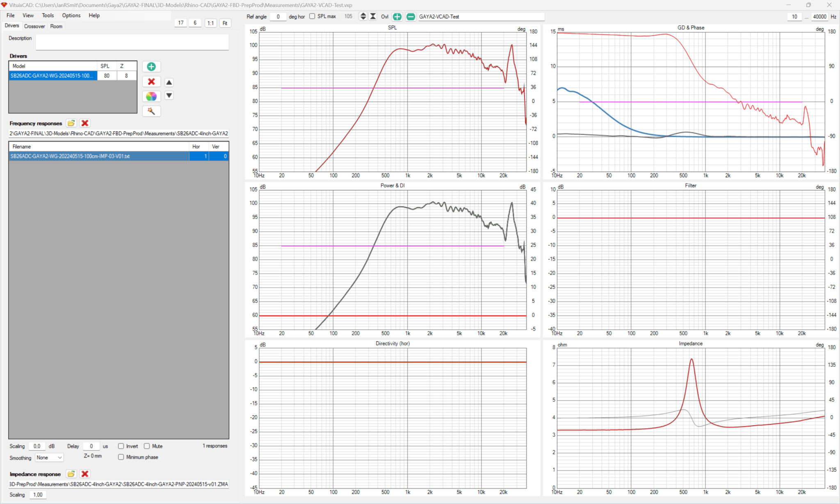This screenshot has width=840, height=504.
Task: Clear frequency responses with red X
Action: [x=85, y=123]
